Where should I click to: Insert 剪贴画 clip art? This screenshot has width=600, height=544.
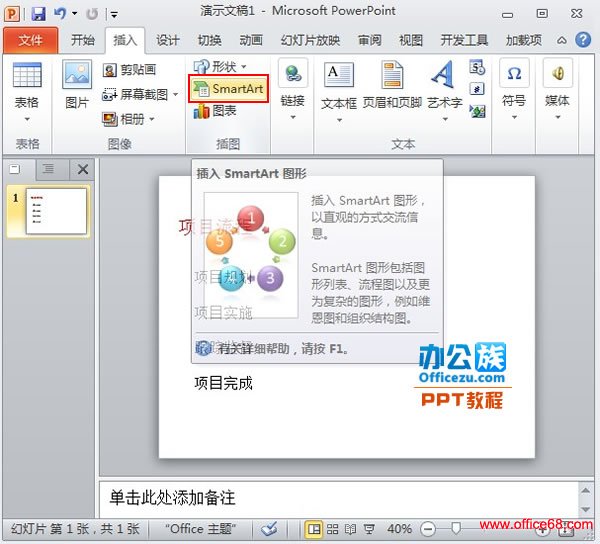click(129, 70)
